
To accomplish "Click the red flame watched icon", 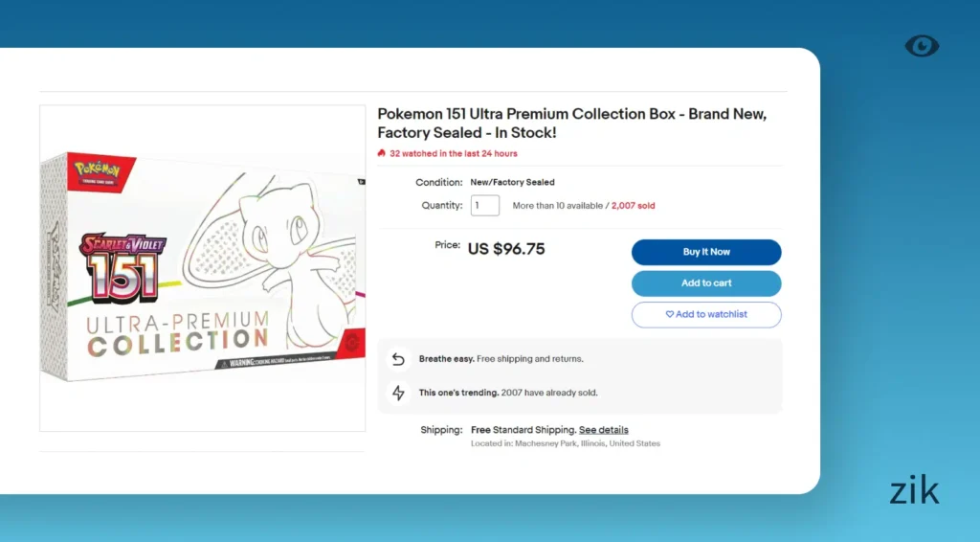I will click(x=382, y=153).
